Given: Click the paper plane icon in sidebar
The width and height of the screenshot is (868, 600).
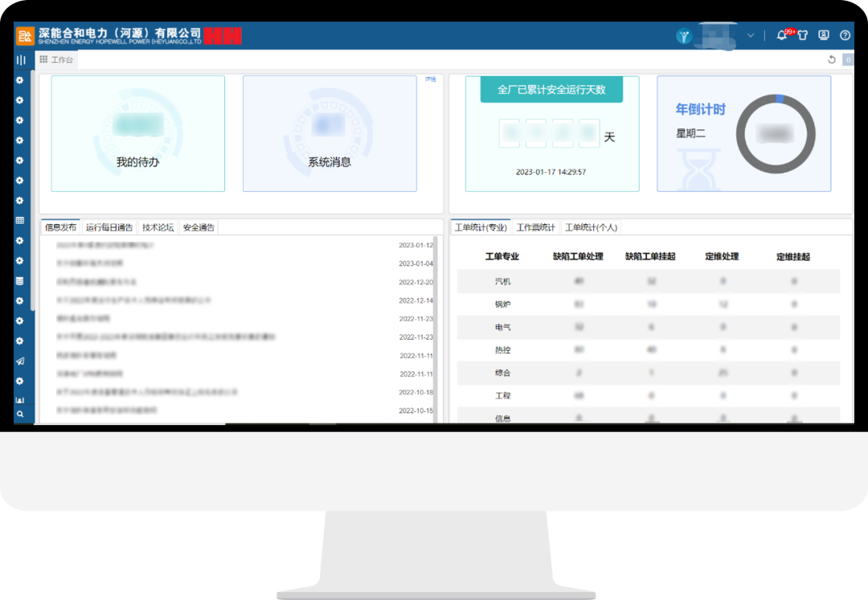Looking at the screenshot, I should (20, 361).
